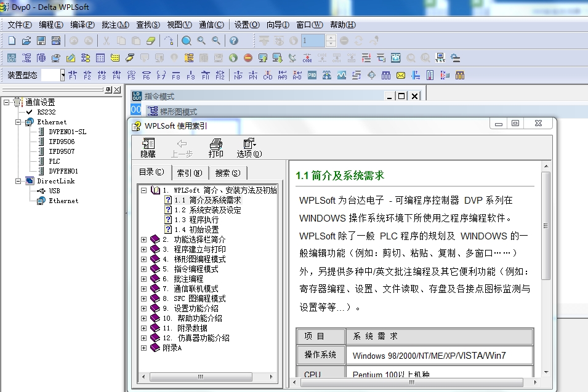
Task: Open the 装置型态 dropdown
Action: (x=63, y=75)
